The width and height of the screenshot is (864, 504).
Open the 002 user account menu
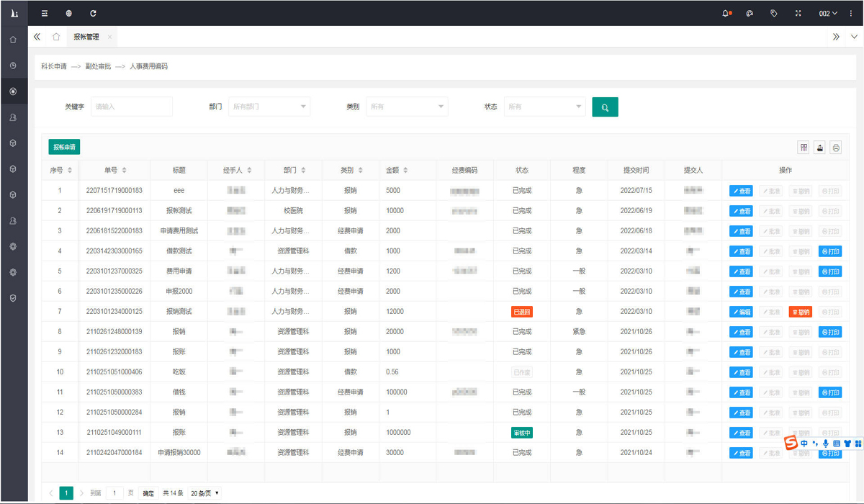coord(828,13)
